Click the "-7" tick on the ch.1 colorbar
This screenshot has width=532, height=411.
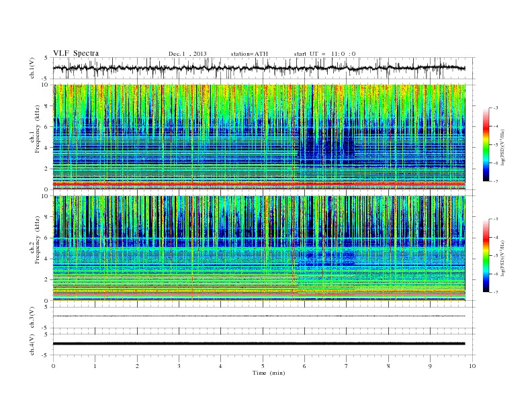click(x=496, y=181)
